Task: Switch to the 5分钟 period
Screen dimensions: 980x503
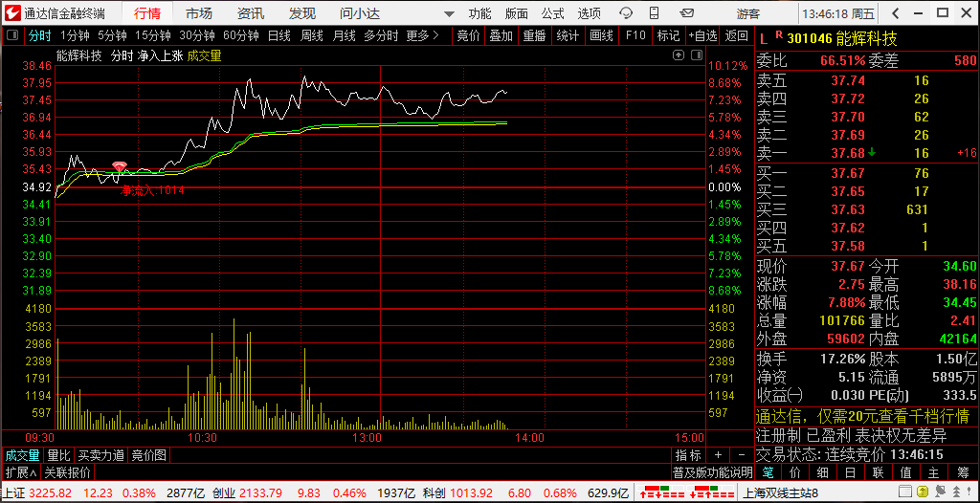Action: [x=112, y=35]
